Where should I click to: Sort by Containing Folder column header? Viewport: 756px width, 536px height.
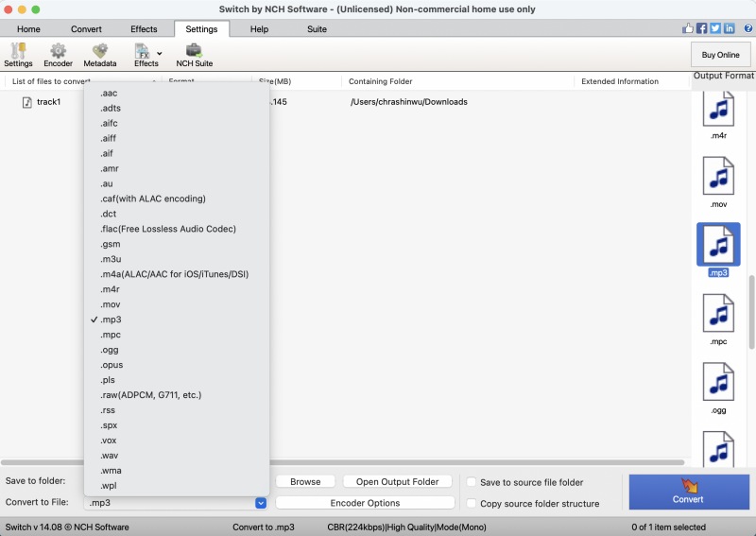tap(457, 81)
